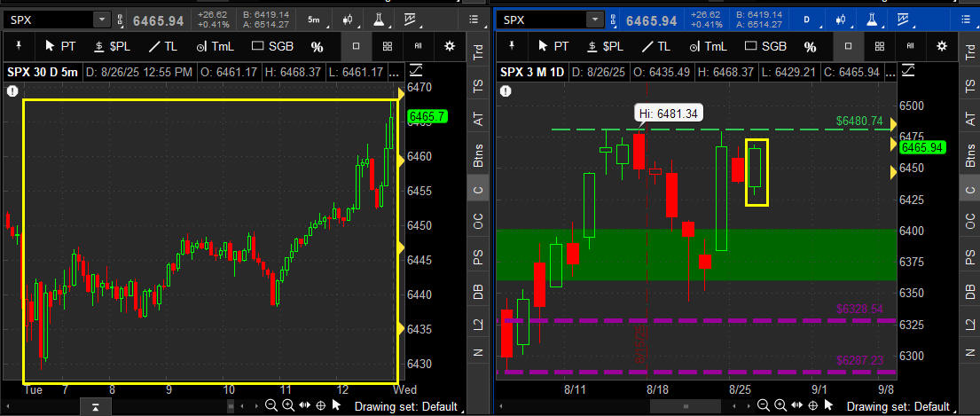Toggle the pin icon on left drawing toolbar
Screen dimensions: 980x416
point(19,45)
